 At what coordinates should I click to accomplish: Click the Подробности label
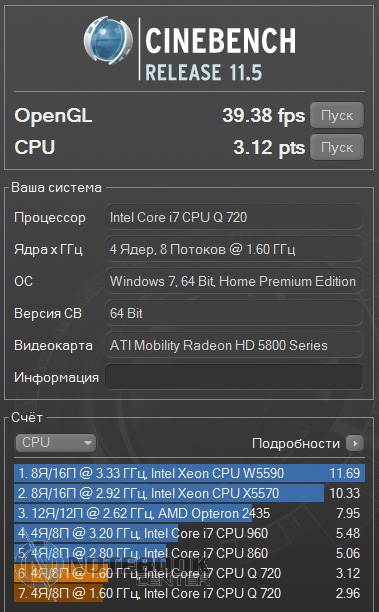295,443
